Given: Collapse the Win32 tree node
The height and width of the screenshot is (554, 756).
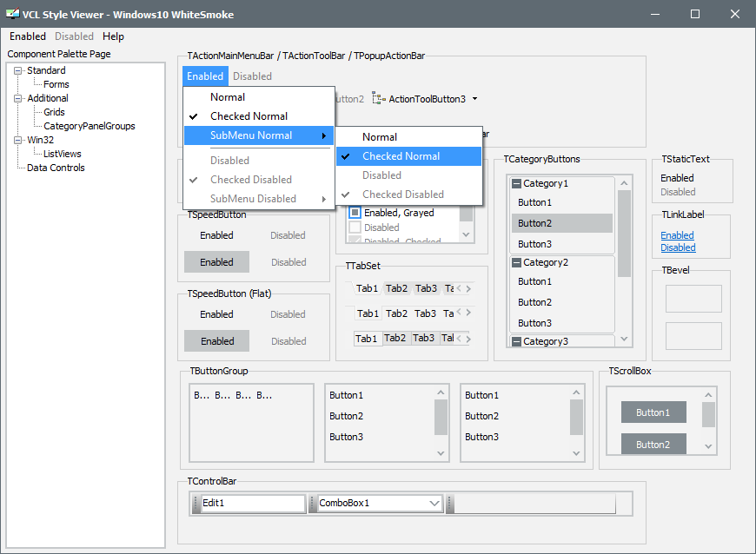Looking at the screenshot, I should [18, 141].
